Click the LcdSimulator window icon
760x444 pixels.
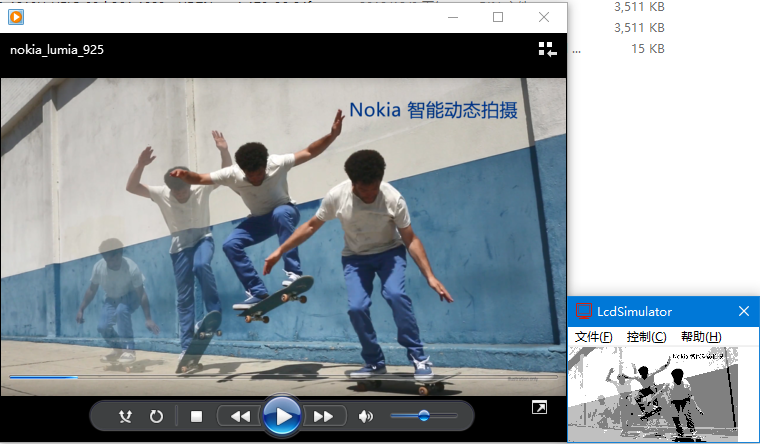[x=584, y=311]
